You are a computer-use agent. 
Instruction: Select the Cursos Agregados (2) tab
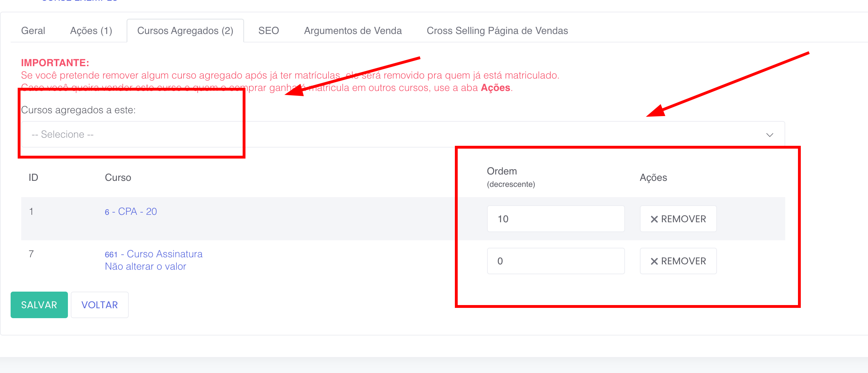pos(185,31)
